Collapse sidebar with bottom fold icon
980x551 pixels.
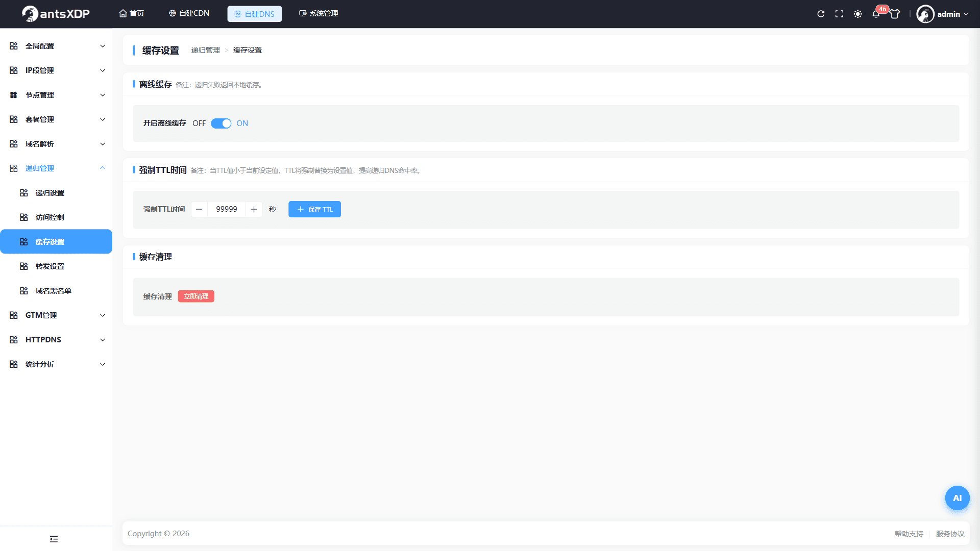tap(54, 539)
